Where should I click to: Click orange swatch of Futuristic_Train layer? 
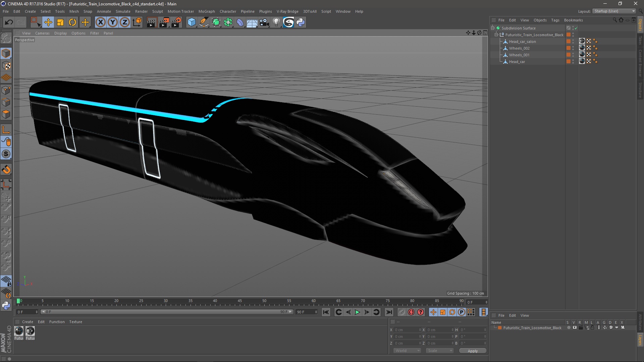click(x=500, y=328)
